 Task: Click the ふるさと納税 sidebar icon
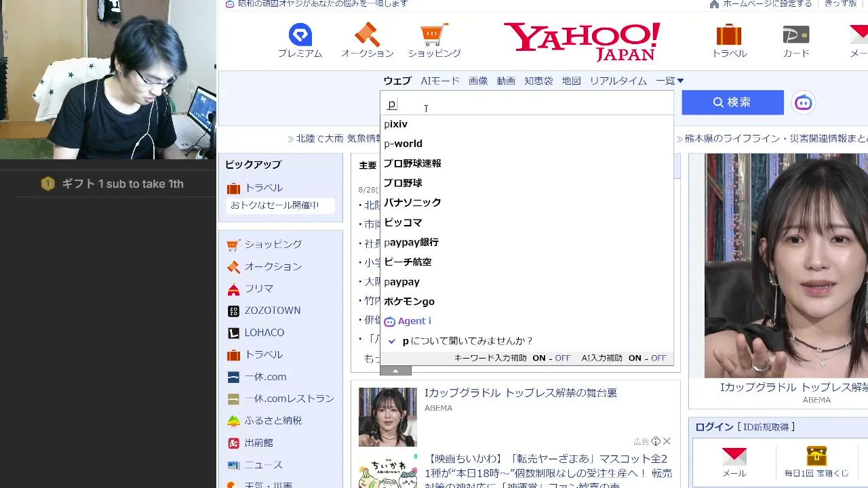coord(234,421)
